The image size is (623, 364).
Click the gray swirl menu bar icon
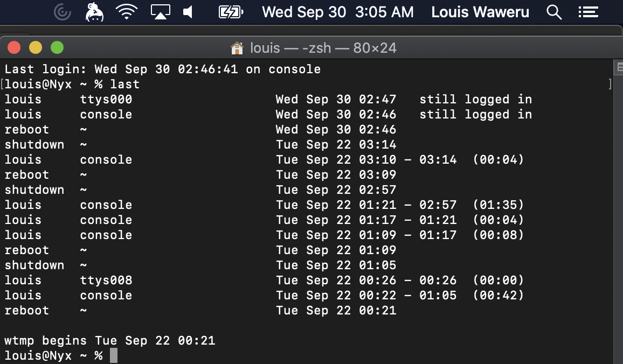[63, 12]
